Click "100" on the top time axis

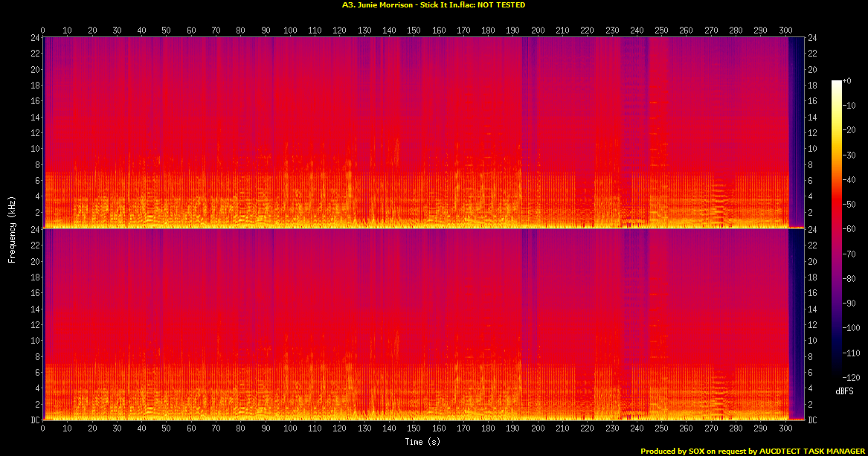point(290,30)
